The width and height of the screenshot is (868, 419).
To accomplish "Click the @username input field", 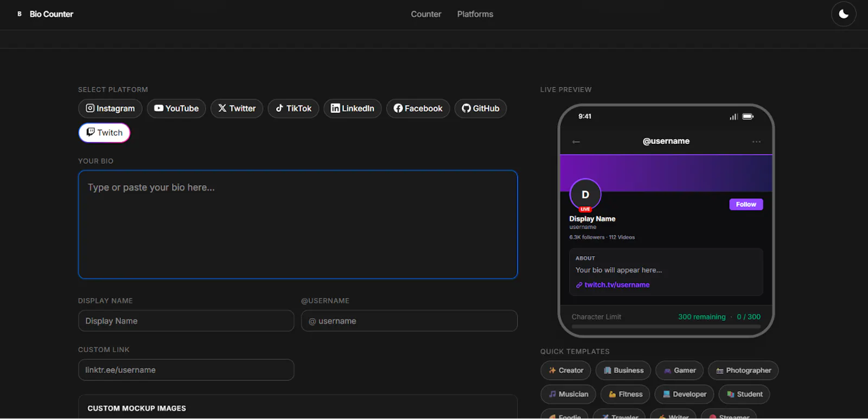I will (409, 321).
